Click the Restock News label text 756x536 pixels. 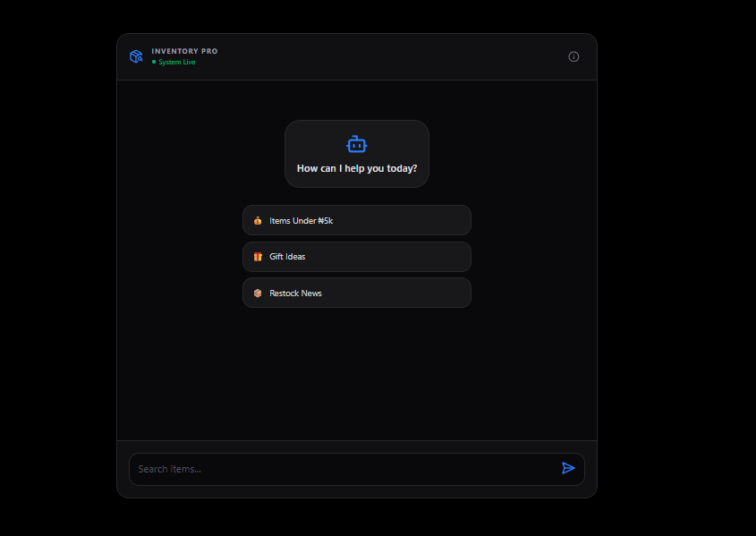click(x=295, y=294)
